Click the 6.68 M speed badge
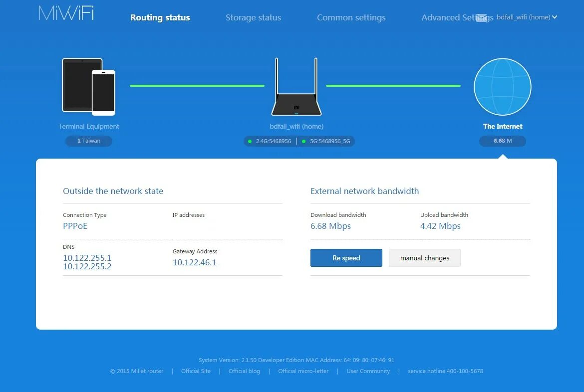Screen dimensions: 584x392 click(x=503, y=141)
